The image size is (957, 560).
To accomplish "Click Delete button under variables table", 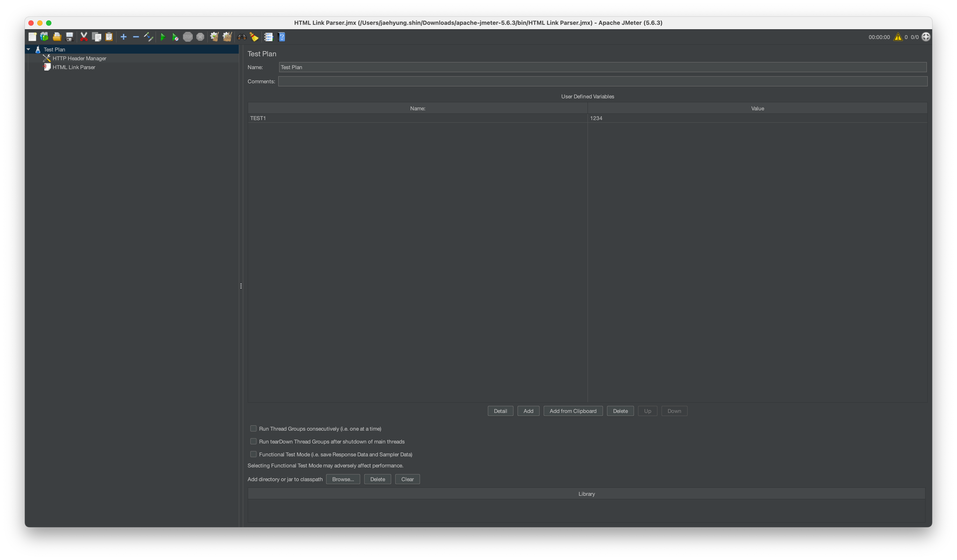I will [620, 411].
